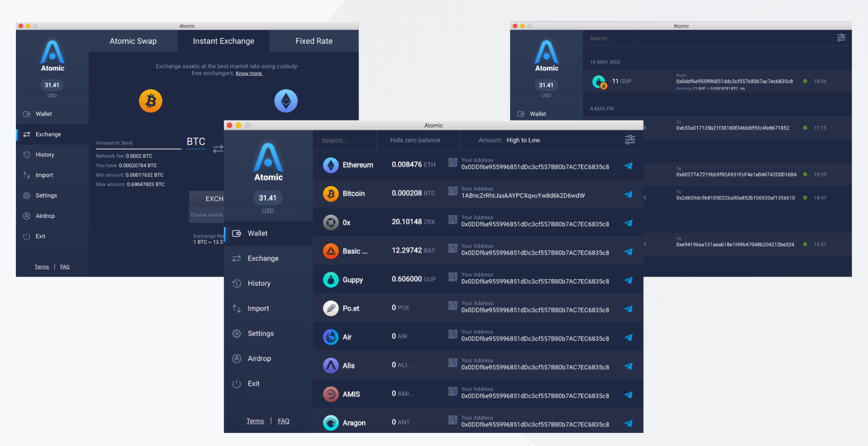Send Ethereum using its paper-plane icon
This screenshot has width=868, height=446.
629,166
